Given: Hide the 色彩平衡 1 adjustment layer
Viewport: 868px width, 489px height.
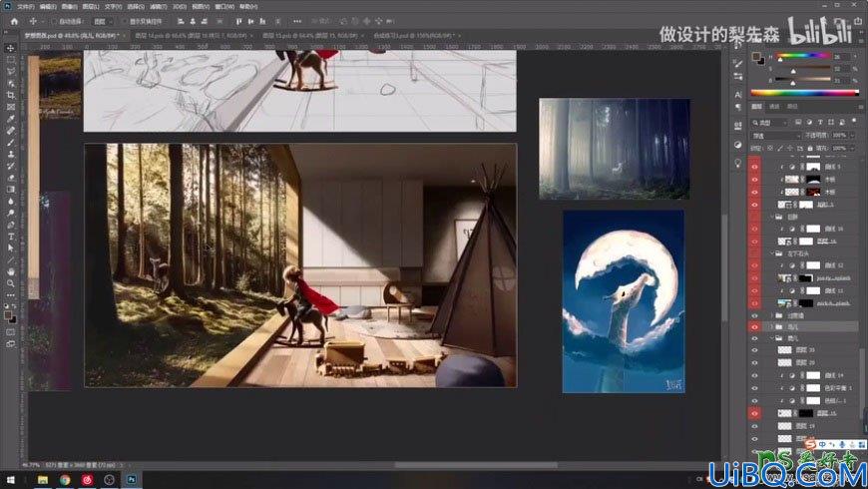Looking at the screenshot, I should [x=754, y=388].
